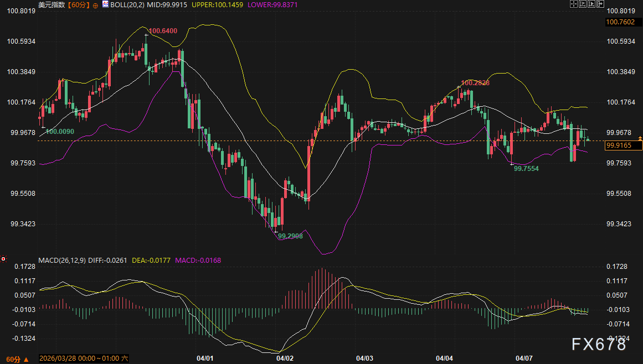Click the red dot marker left of MACD
This screenshot has width=643, height=364.
click(3, 259)
